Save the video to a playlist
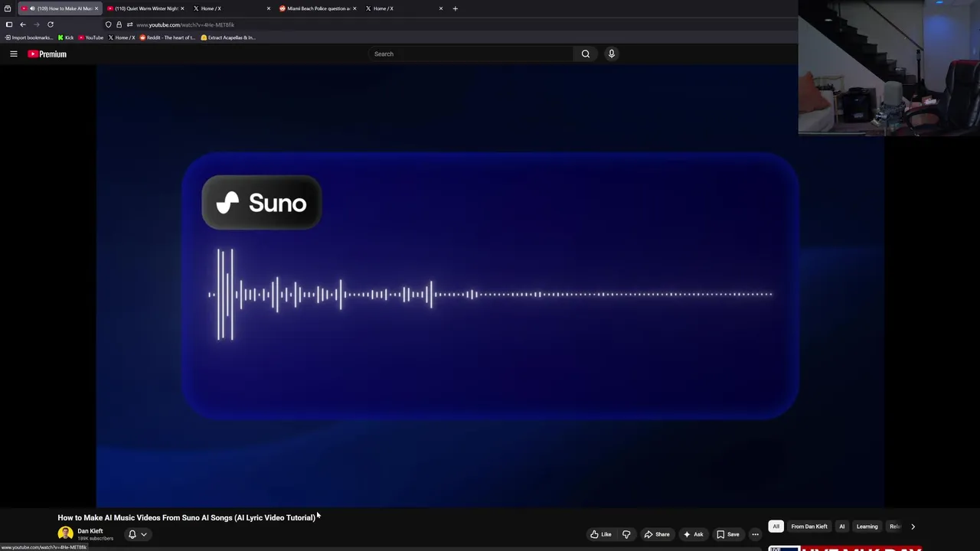This screenshot has height=551, width=980. (x=728, y=534)
